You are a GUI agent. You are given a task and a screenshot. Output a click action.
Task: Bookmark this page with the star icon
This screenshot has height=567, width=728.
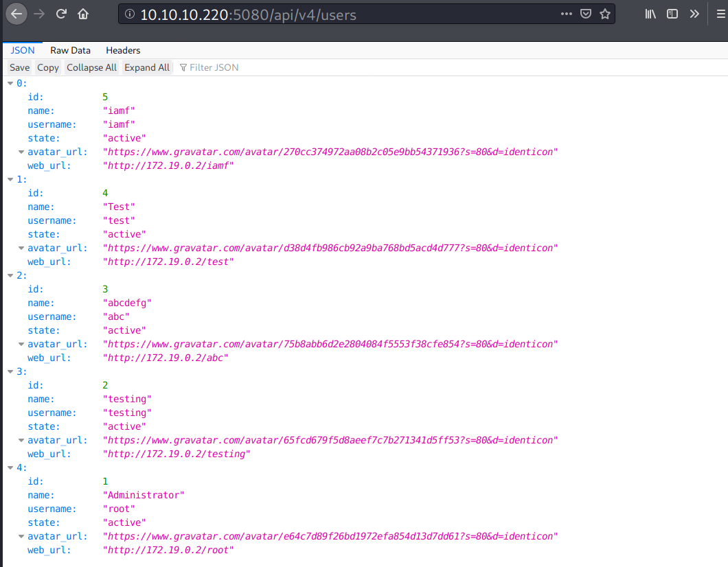(x=604, y=14)
